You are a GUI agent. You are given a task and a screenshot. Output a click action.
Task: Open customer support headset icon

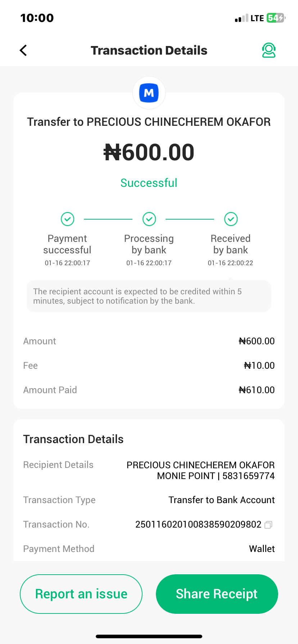point(268,50)
